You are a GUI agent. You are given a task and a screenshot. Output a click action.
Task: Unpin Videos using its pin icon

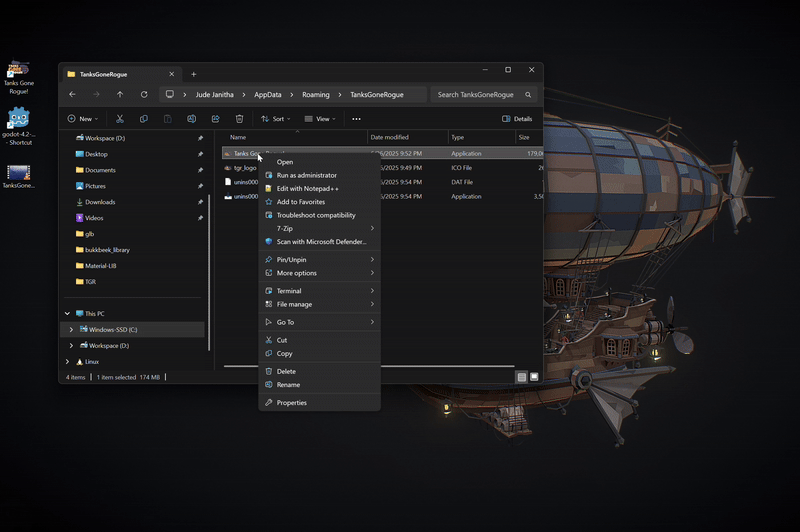200,218
